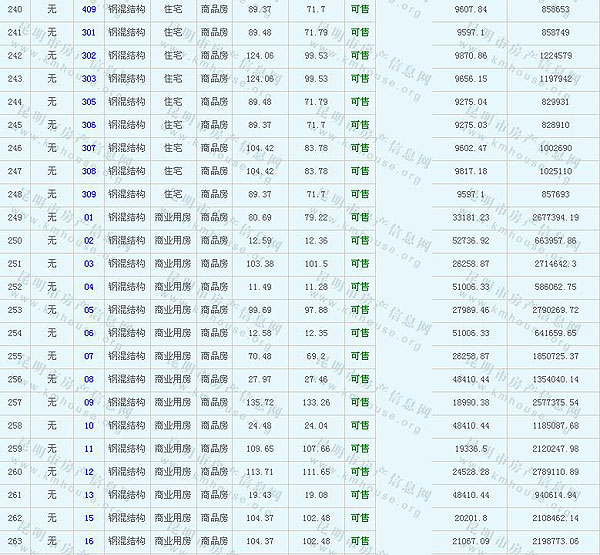600x555 pixels.
Task: Click the 可售 status in row 249
Action: coord(359,217)
